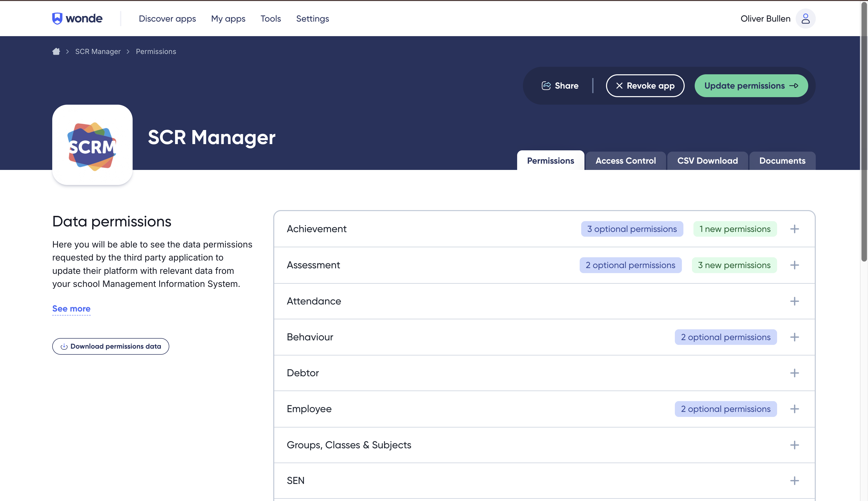Expand the Attendance section plus icon
The height and width of the screenshot is (501, 868).
coord(794,301)
